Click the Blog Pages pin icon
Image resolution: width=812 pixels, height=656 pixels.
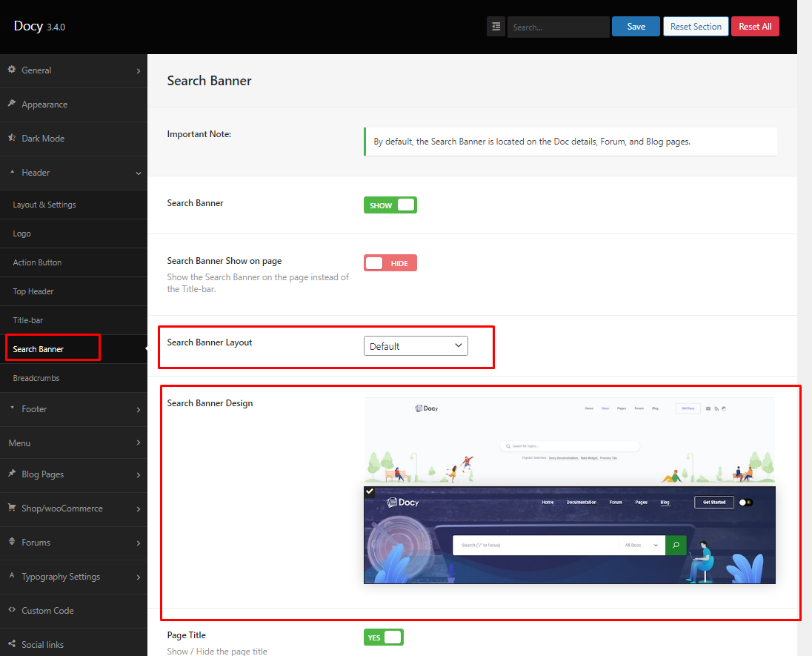click(x=12, y=473)
